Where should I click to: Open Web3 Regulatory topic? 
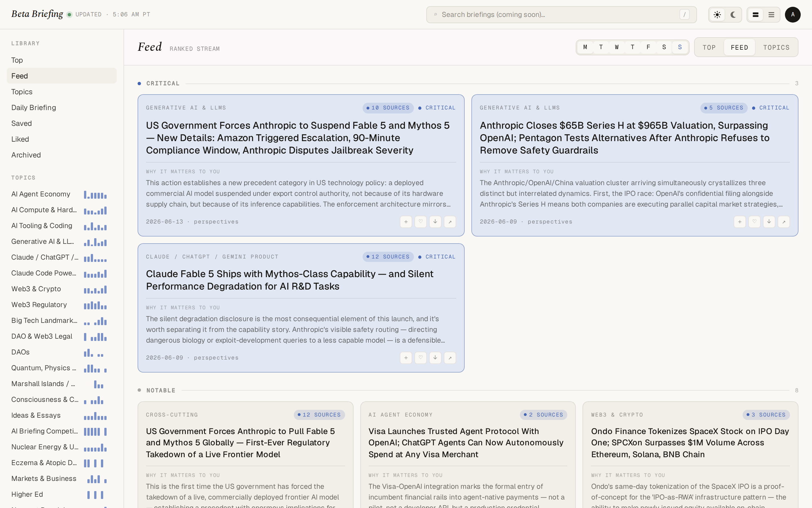(x=62, y=305)
